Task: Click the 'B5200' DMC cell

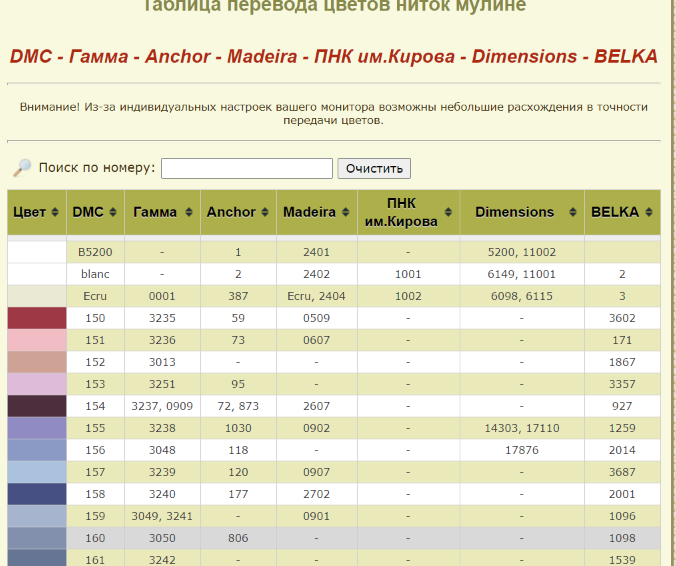Action: point(95,252)
